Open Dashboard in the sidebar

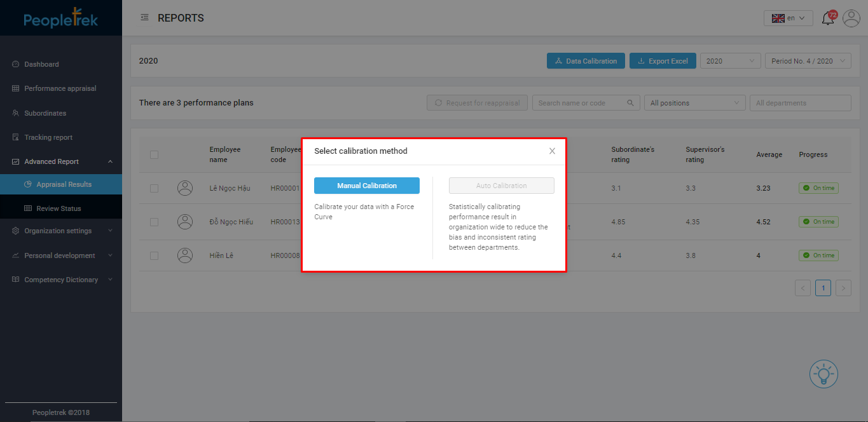click(x=41, y=64)
